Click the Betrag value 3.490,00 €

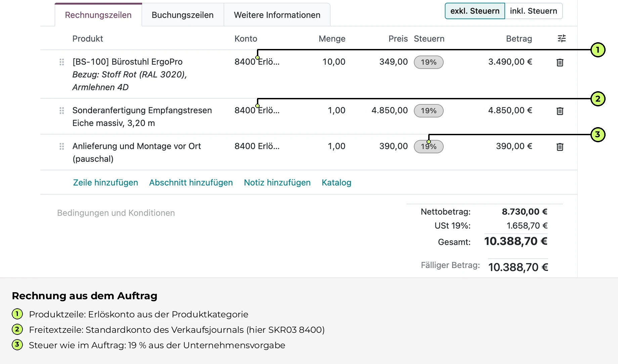point(510,62)
